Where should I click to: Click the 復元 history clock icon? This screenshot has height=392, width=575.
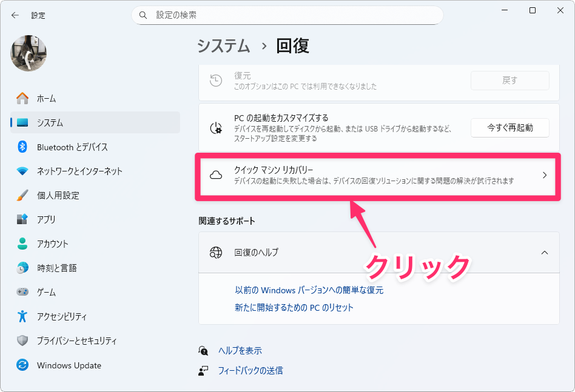(216, 81)
